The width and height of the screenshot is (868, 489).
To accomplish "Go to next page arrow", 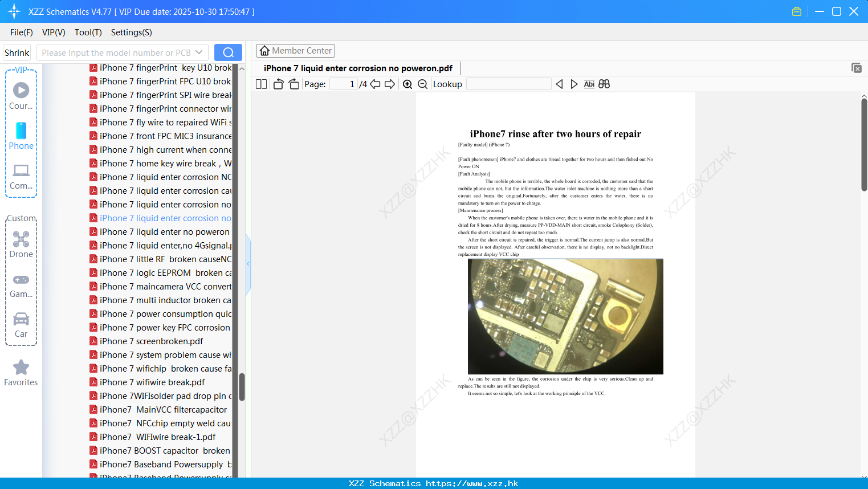I will click(390, 84).
